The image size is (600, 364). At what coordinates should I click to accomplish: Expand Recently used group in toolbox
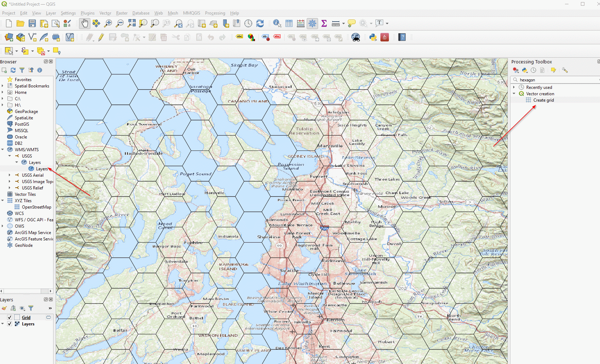click(514, 87)
